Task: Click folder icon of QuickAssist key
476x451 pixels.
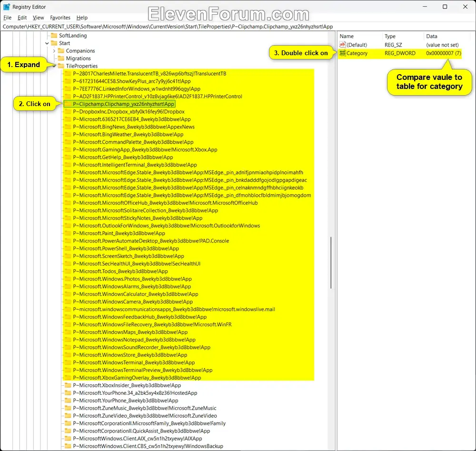Action: point(68,431)
